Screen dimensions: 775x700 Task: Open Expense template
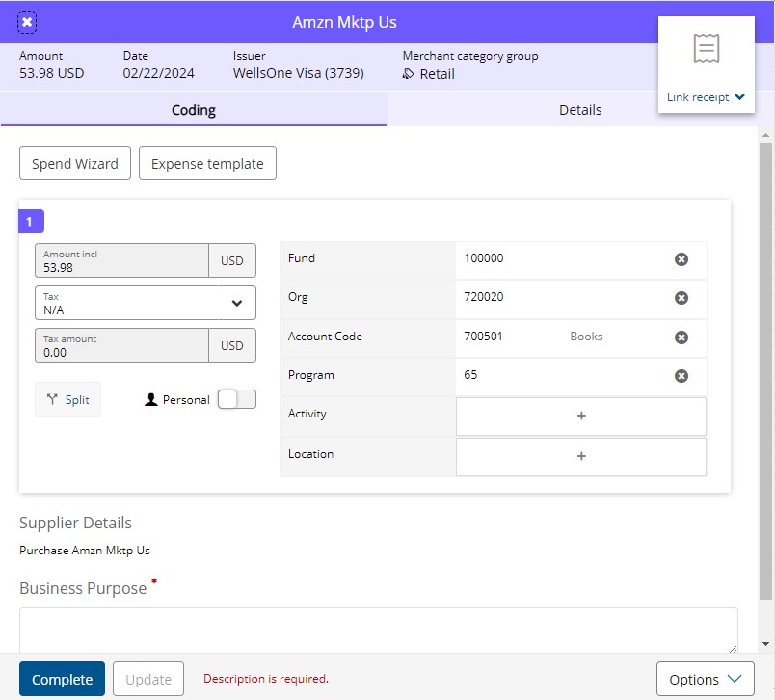pos(207,164)
